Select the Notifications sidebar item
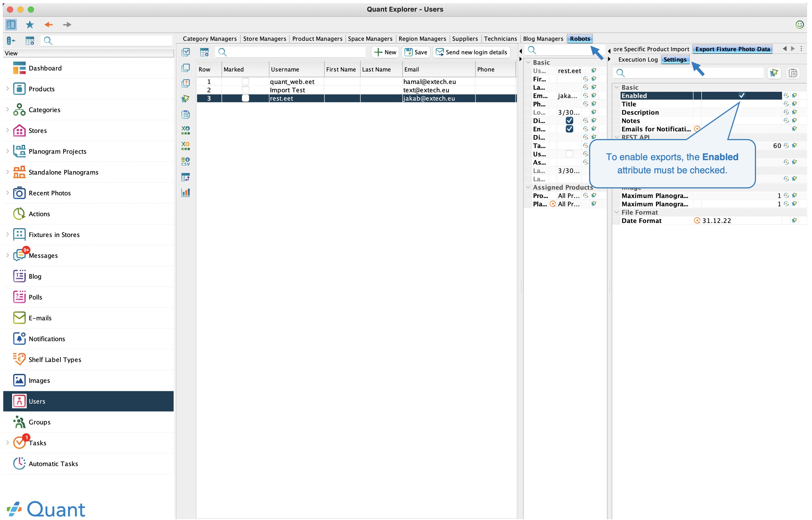The height and width of the screenshot is (520, 812). point(47,339)
